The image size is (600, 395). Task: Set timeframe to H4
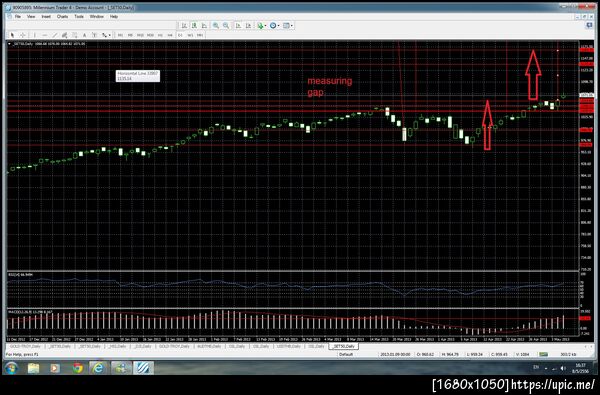coord(170,35)
